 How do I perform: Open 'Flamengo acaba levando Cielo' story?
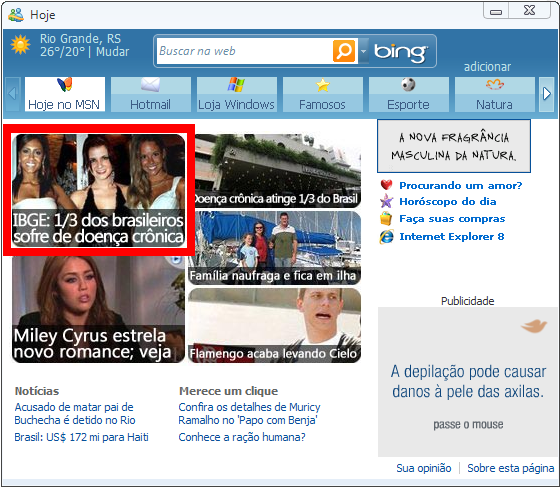click(x=275, y=325)
